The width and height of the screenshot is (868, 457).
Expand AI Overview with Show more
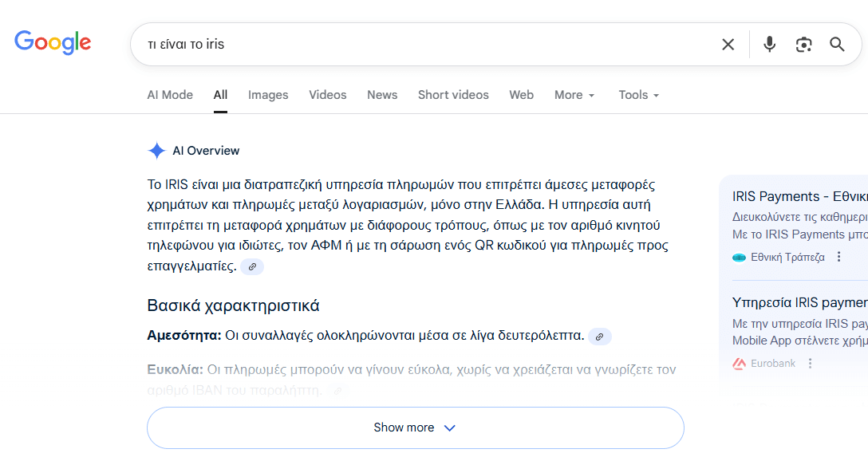[415, 427]
